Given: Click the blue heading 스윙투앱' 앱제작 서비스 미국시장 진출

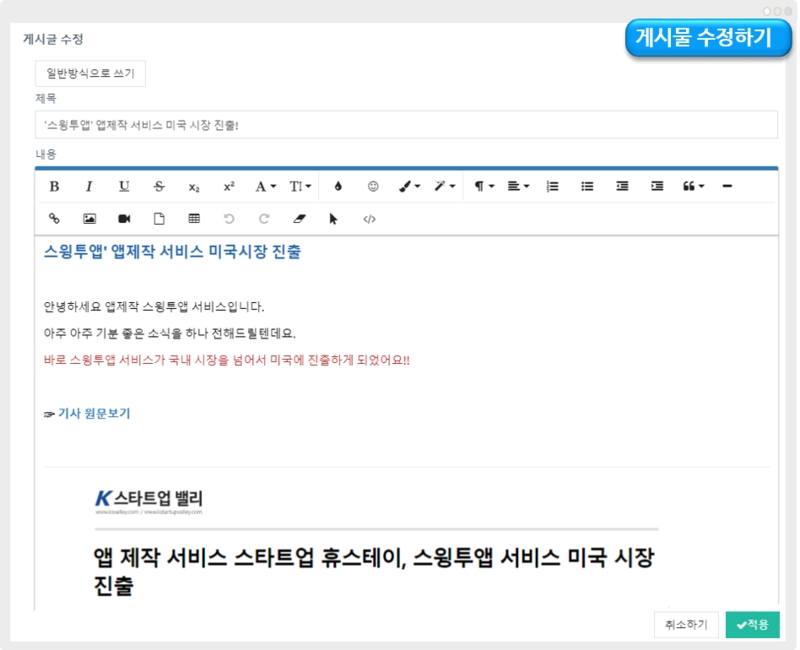Looking at the screenshot, I should [x=172, y=252].
